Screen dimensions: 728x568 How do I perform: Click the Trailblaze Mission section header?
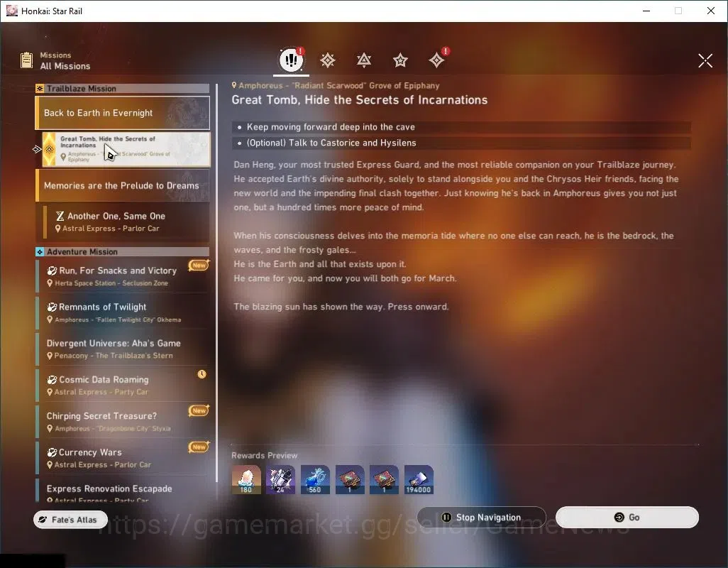pyautogui.click(x=123, y=88)
